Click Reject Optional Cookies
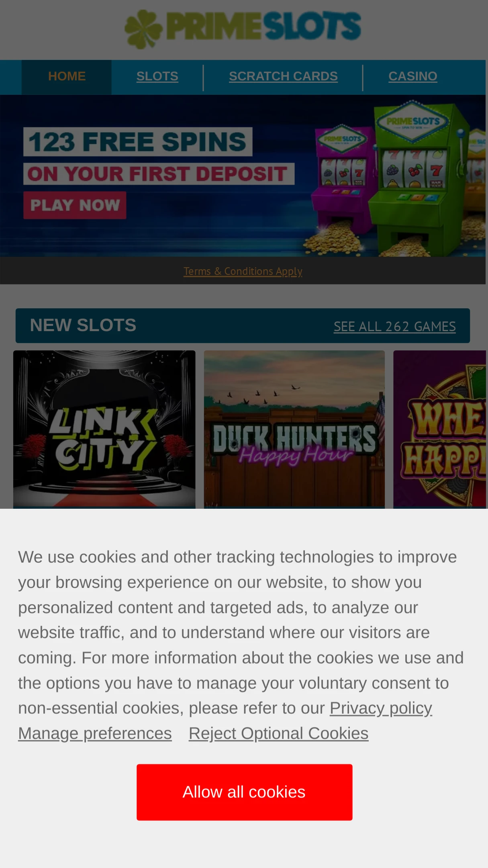 click(x=278, y=733)
